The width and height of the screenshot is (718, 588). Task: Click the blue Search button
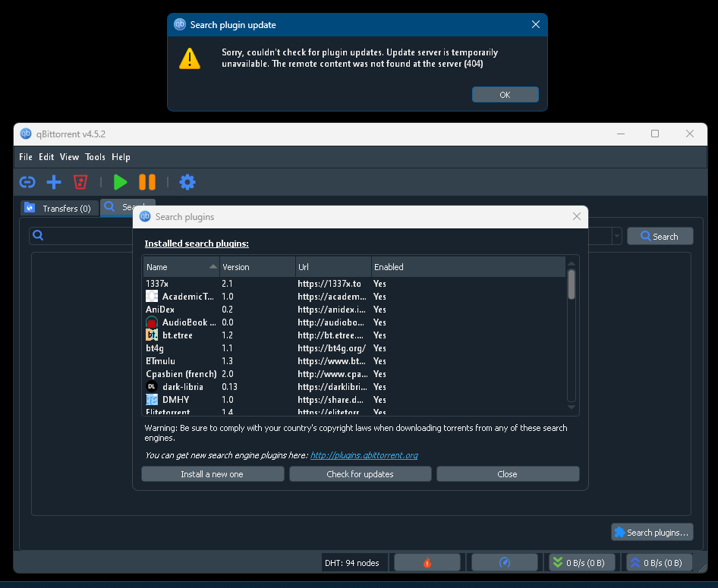tap(660, 236)
